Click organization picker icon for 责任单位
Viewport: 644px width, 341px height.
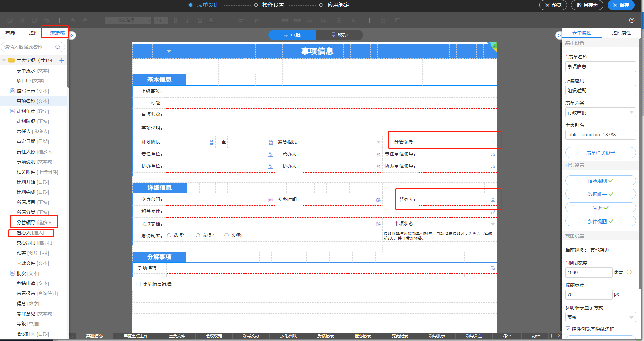(x=271, y=155)
